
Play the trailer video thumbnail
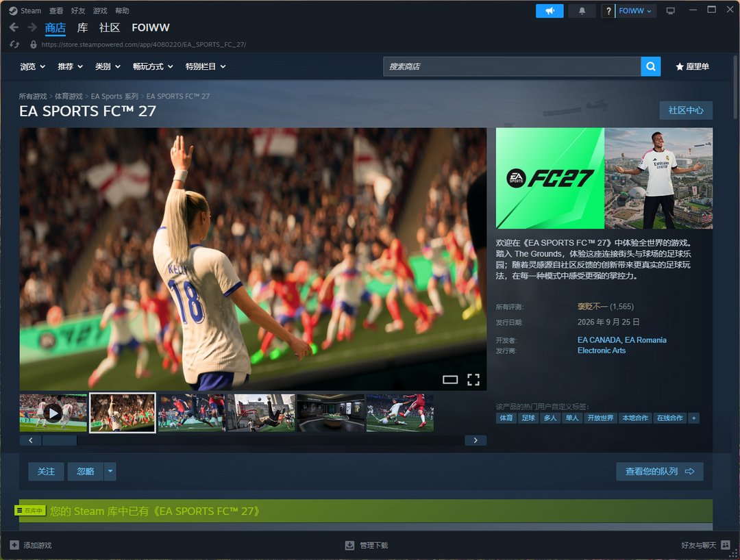pos(53,413)
